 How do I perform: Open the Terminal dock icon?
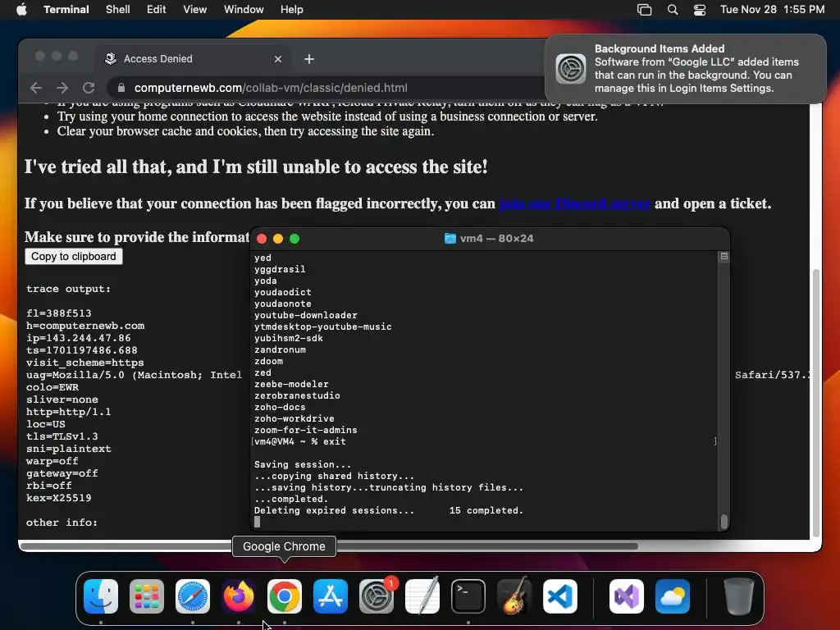[x=468, y=596]
